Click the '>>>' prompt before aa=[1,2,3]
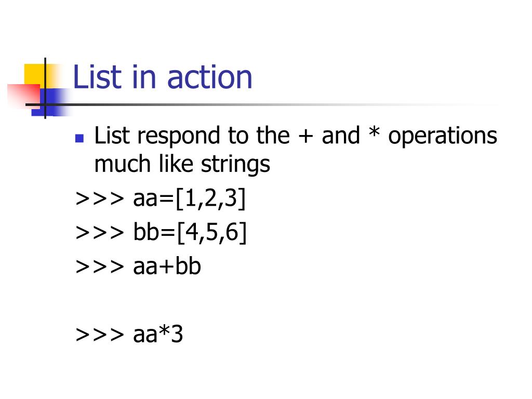This screenshot has height=399, width=532. tap(100, 199)
